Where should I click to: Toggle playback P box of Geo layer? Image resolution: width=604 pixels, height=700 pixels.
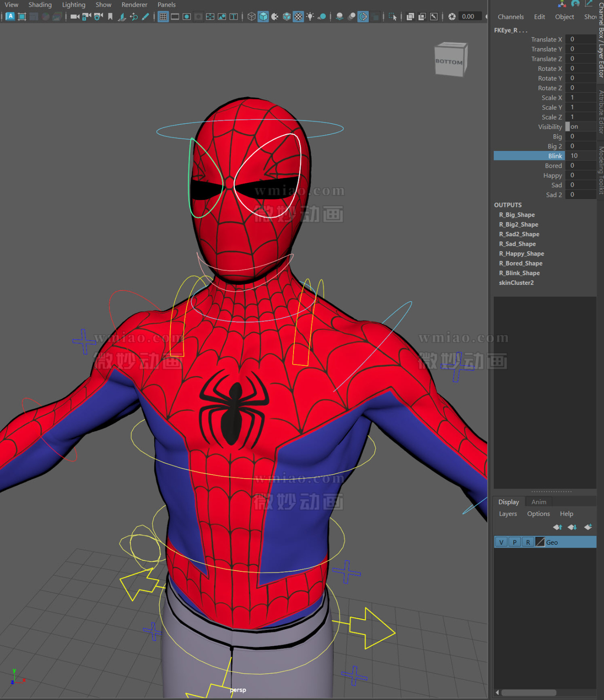pyautogui.click(x=515, y=542)
